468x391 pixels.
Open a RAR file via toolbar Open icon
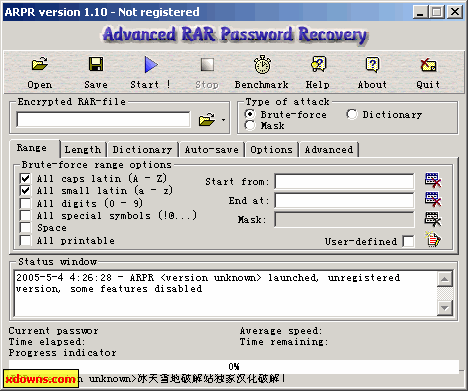click(40, 64)
